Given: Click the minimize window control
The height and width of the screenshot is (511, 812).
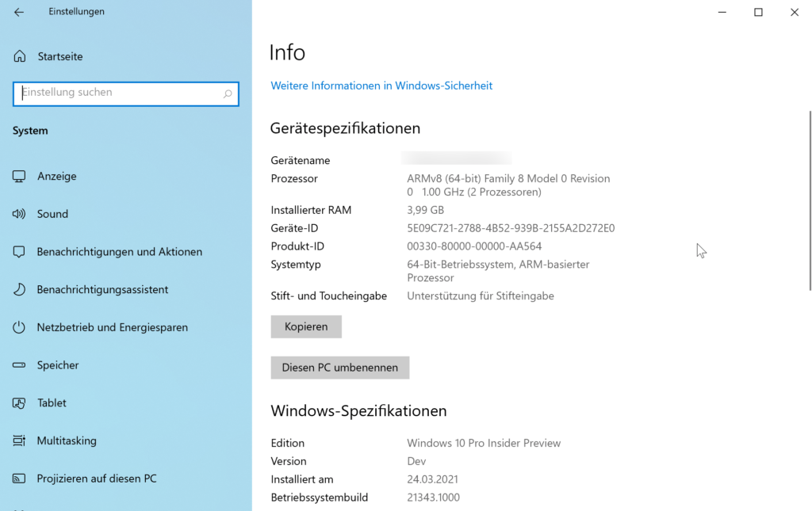Looking at the screenshot, I should click(x=722, y=12).
